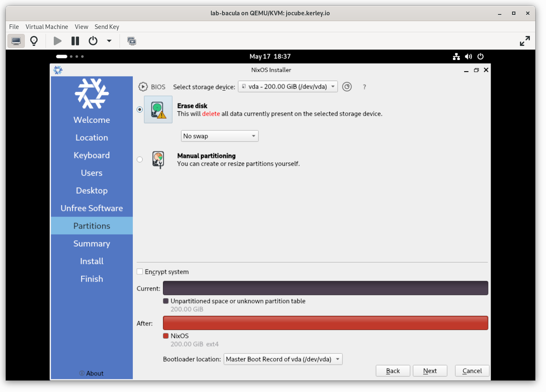Expand the shutdown options arrow
Image resolution: width=546 pixels, height=392 pixels.
click(x=109, y=41)
